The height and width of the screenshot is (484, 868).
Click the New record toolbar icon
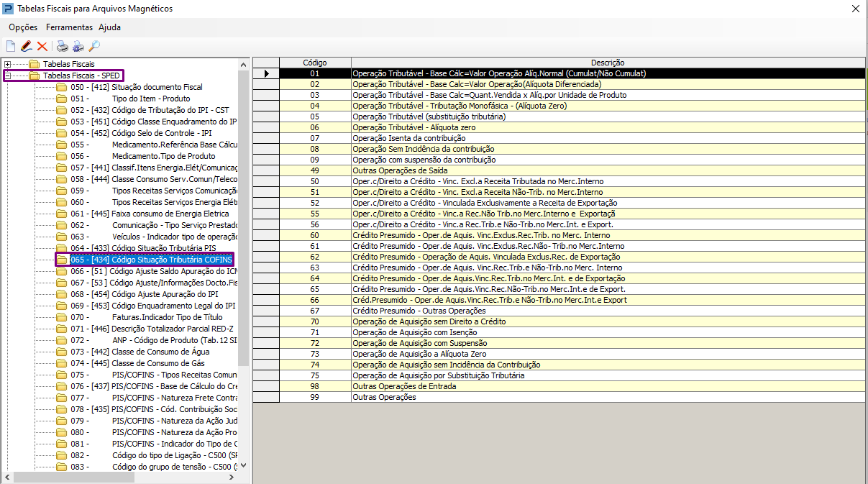pyautogui.click(x=10, y=47)
